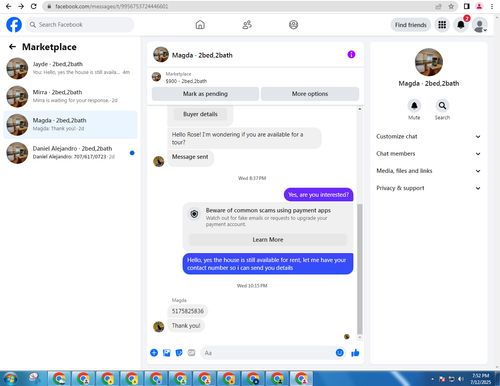Open conversation information purple icon

click(351, 54)
